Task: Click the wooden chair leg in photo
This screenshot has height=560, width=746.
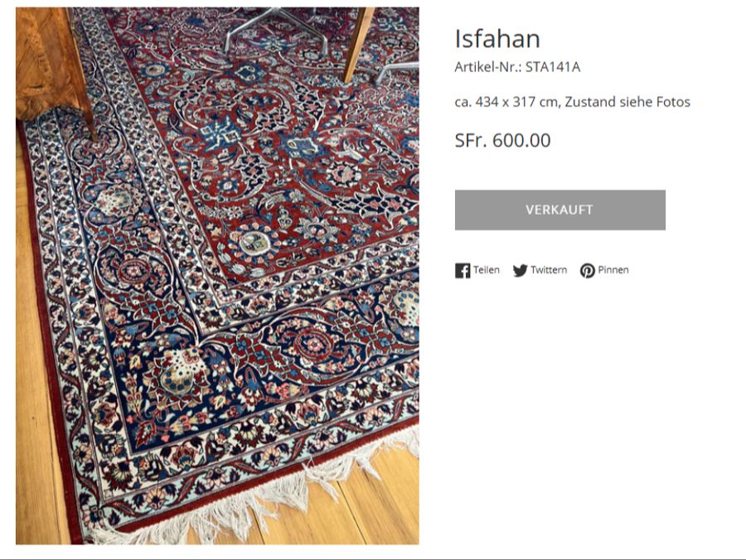Action: click(359, 41)
